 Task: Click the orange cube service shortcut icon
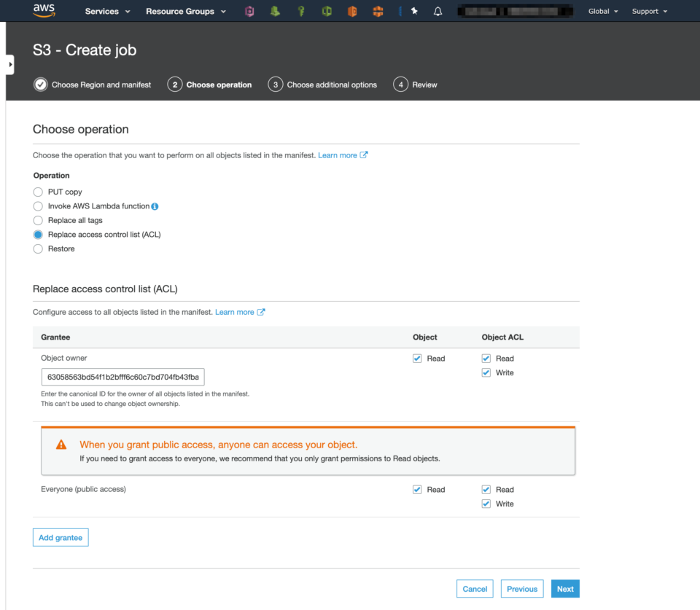click(x=352, y=11)
